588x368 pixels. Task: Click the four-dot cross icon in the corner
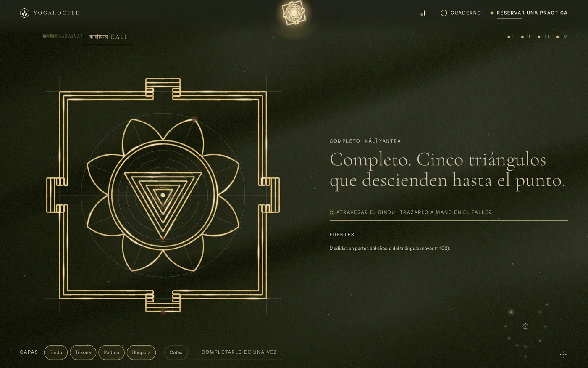(x=563, y=355)
